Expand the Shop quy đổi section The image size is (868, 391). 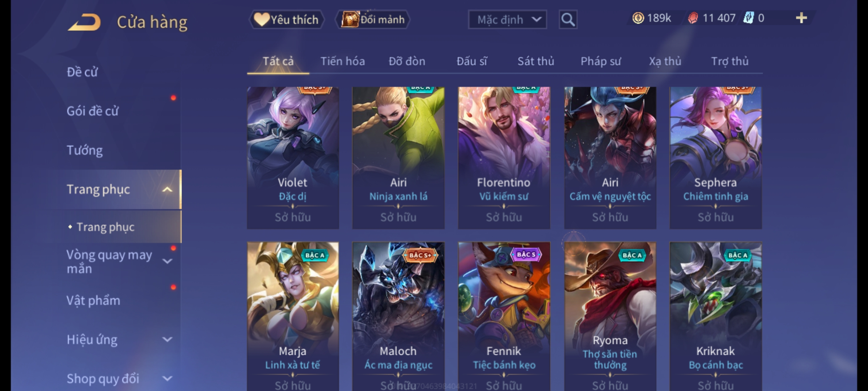167,379
